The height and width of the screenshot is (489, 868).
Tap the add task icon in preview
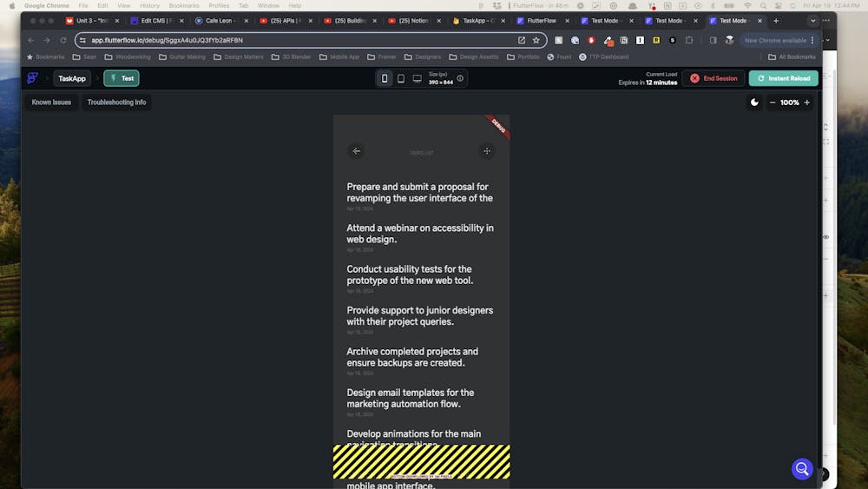click(487, 151)
